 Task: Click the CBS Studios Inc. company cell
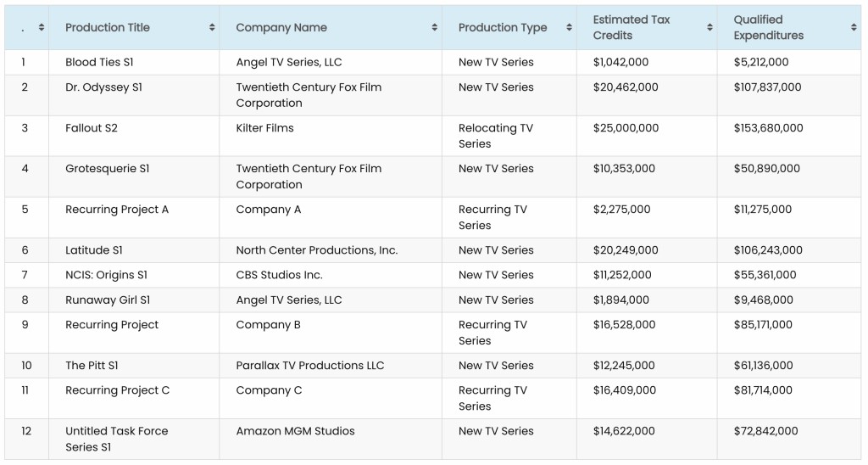279,275
